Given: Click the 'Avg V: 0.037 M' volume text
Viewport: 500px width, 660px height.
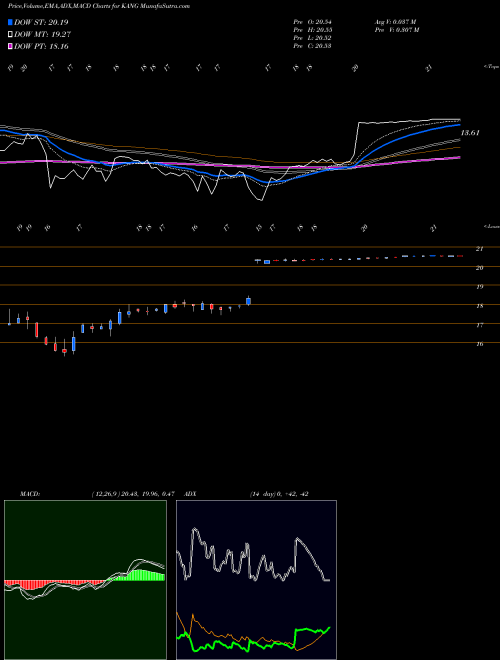Looking at the screenshot, I should coord(395,22).
